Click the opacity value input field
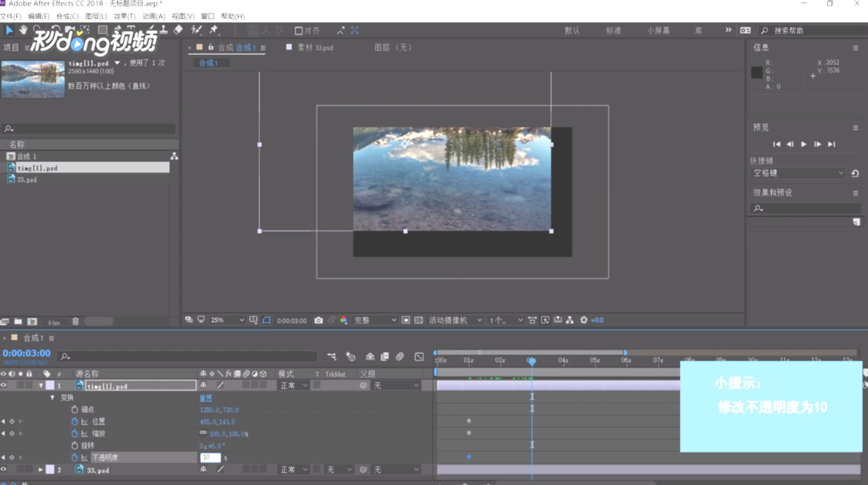This screenshot has width=868, height=485. click(210, 457)
